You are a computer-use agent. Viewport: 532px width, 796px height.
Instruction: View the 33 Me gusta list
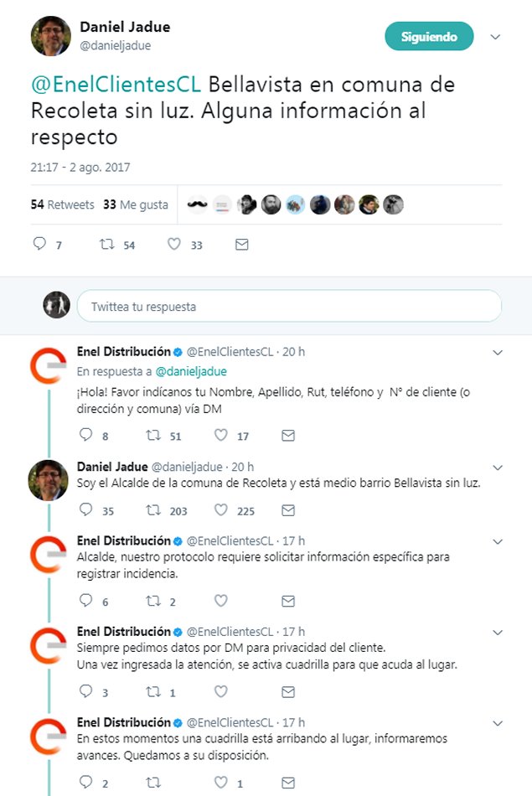click(135, 204)
